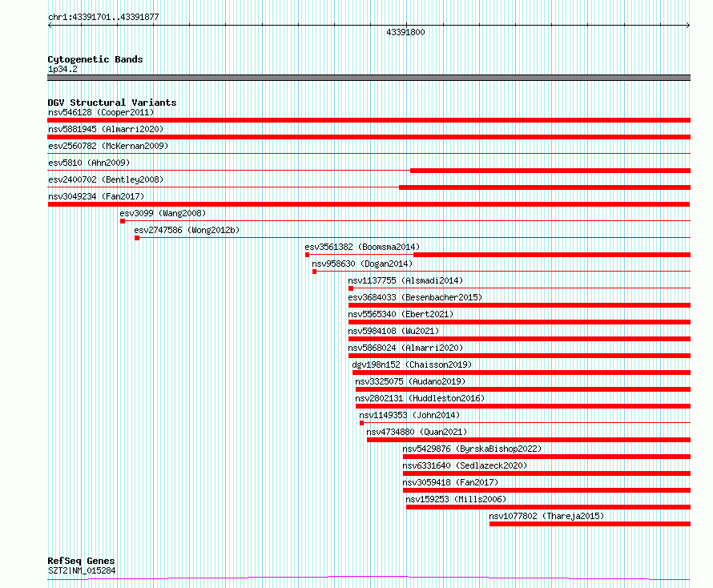Click the RefSeq Genes track title
Screen dimensions: 713x588
pyautogui.click(x=81, y=562)
